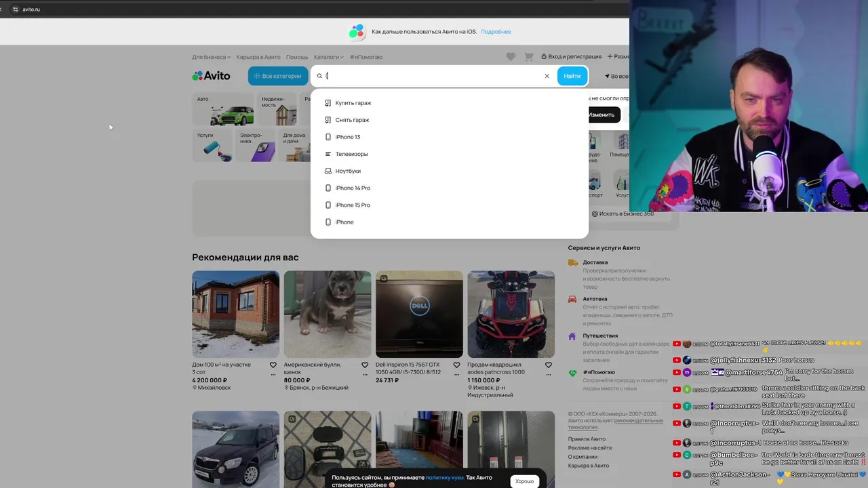Click Подробнее link in iOS banner
Viewport: 868px width, 488px height.
496,32
